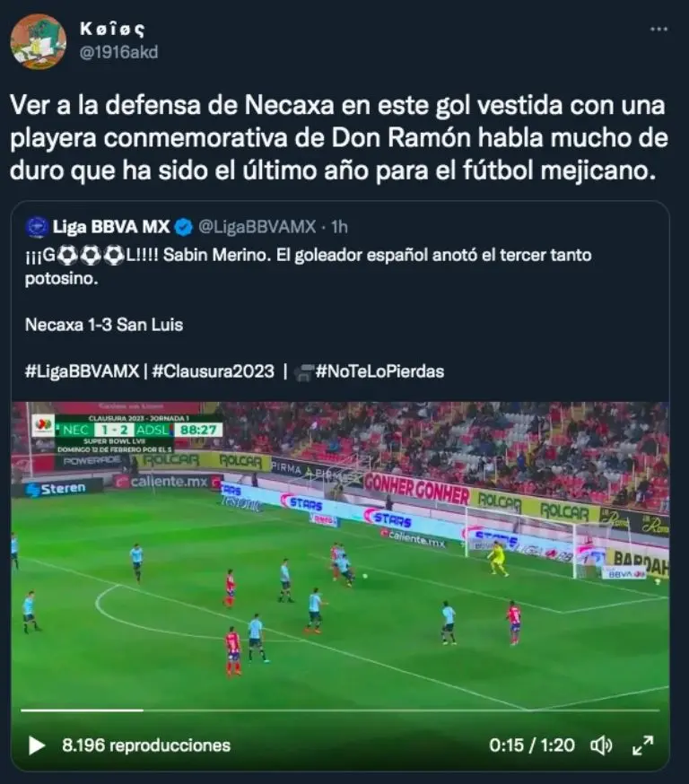This screenshot has width=689, height=784.
Task: Open the quoted tweet text about Sabin Merino
Action: [x=308, y=266]
